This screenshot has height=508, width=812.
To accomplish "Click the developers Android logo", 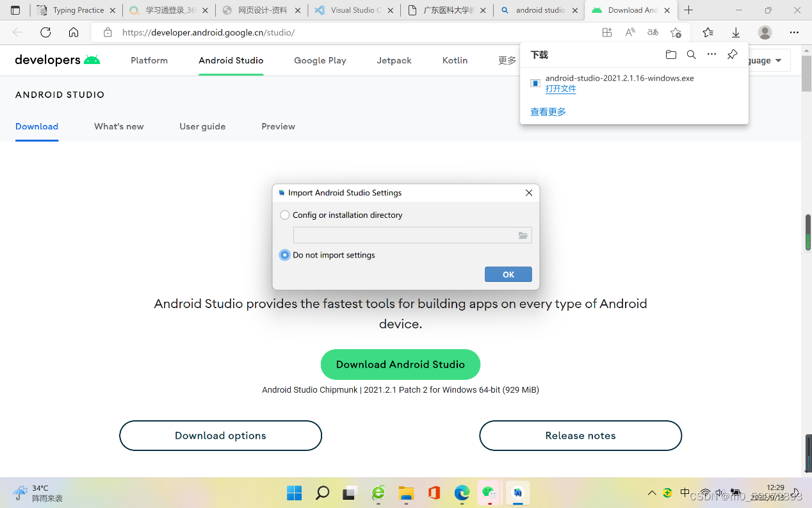I will click(58, 60).
